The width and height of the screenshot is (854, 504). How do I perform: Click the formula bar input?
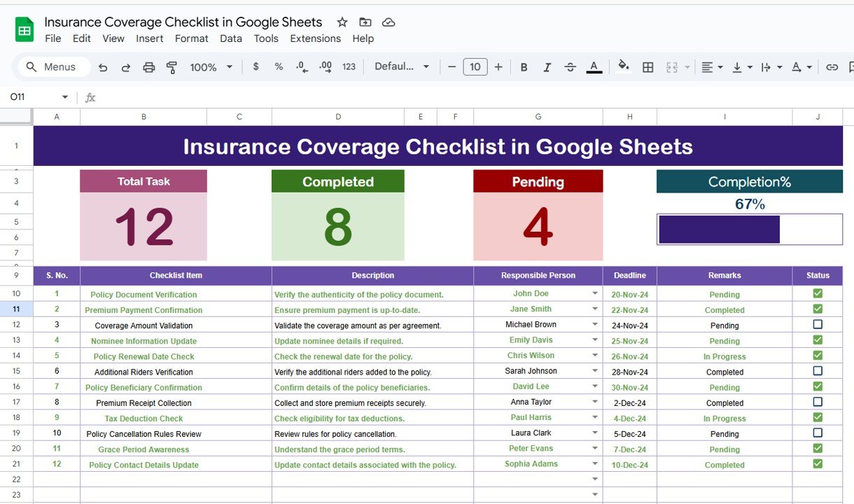coord(476,97)
